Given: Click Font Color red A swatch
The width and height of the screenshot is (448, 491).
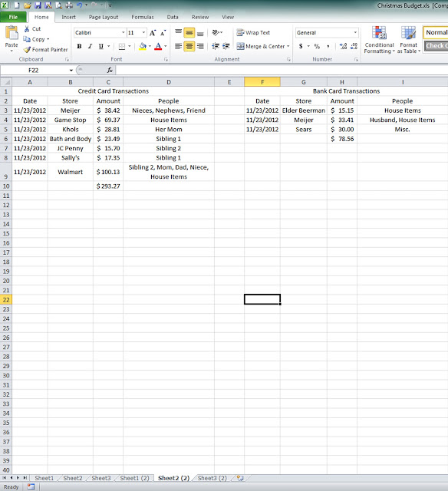Looking at the screenshot, I should (159, 46).
